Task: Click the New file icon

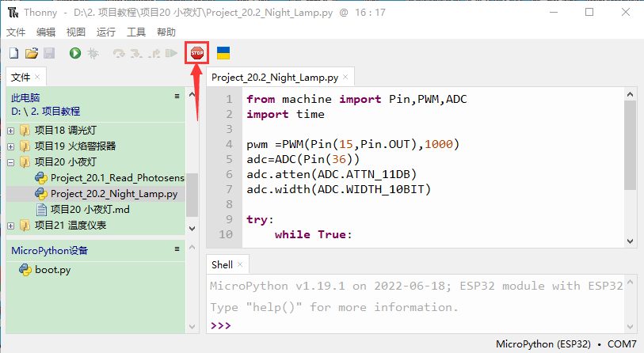Action: (13, 53)
